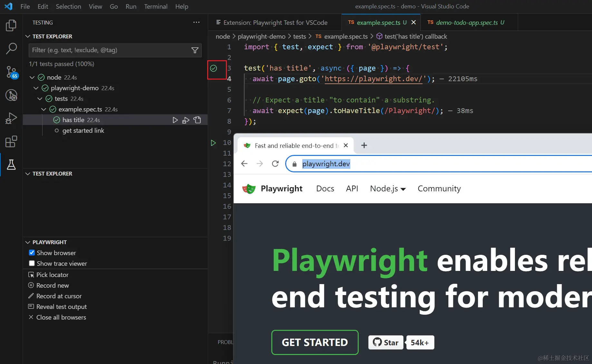The height and width of the screenshot is (364, 592).
Task: Collapse the node tree item
Action: coord(32,77)
